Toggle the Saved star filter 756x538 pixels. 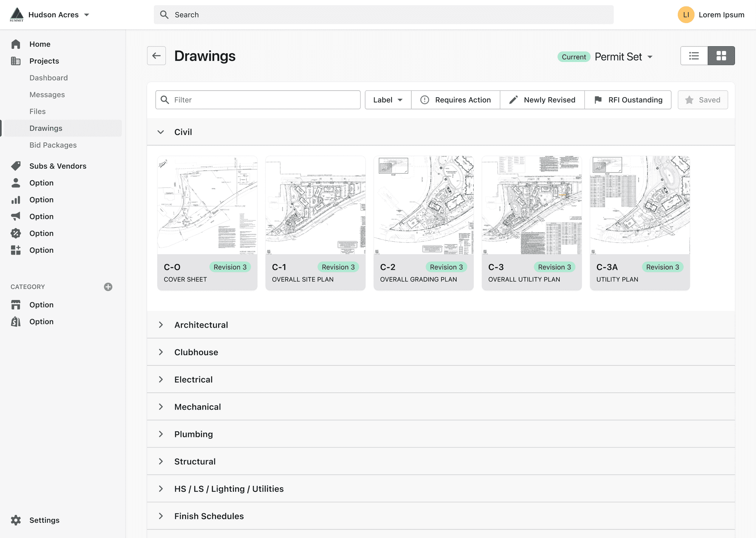tap(702, 100)
